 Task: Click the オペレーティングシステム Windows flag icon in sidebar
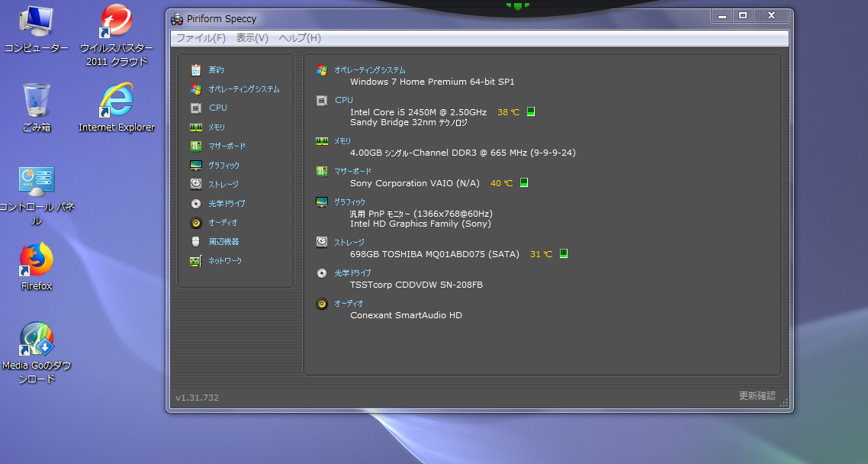coord(195,89)
